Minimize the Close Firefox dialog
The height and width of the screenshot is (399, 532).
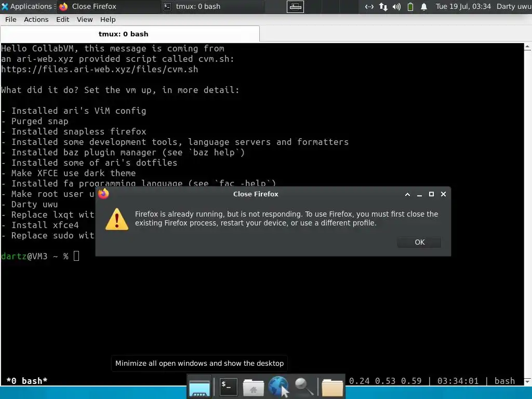tap(419, 194)
